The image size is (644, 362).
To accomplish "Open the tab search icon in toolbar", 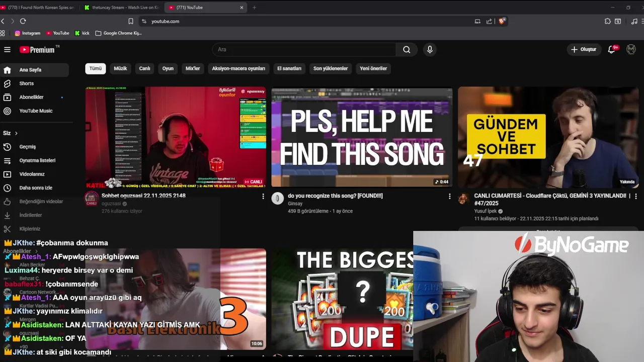I will tap(618, 21).
